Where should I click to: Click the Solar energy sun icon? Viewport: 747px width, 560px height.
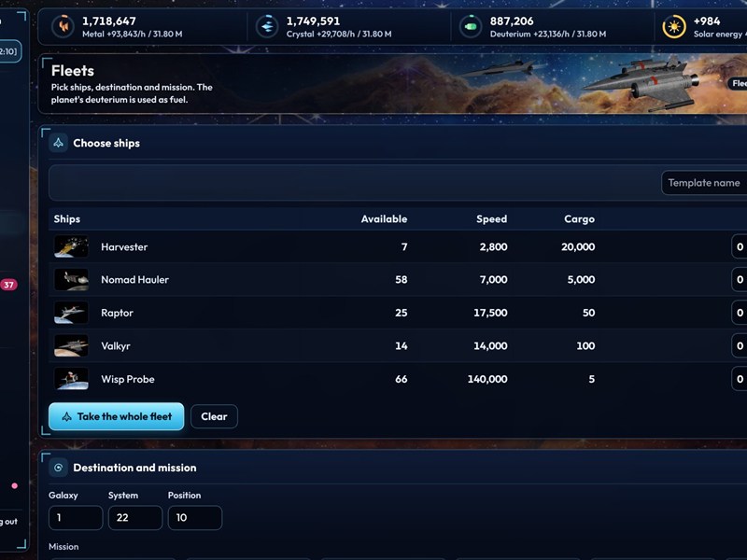click(674, 27)
